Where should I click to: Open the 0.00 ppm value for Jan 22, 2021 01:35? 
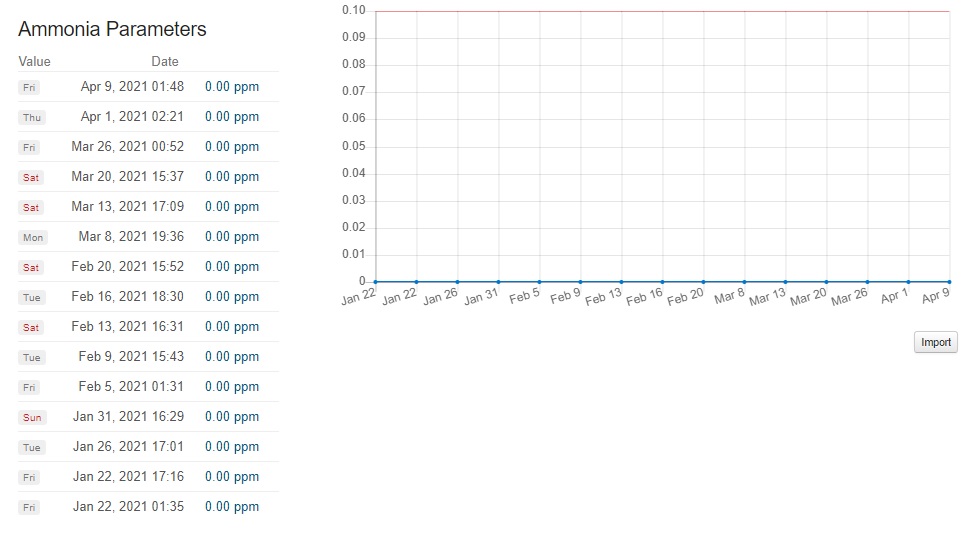point(232,506)
